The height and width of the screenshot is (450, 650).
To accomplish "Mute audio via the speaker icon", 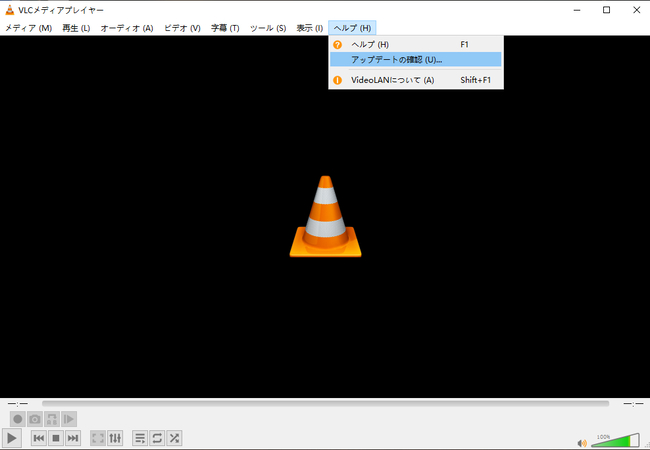I will pos(582,443).
